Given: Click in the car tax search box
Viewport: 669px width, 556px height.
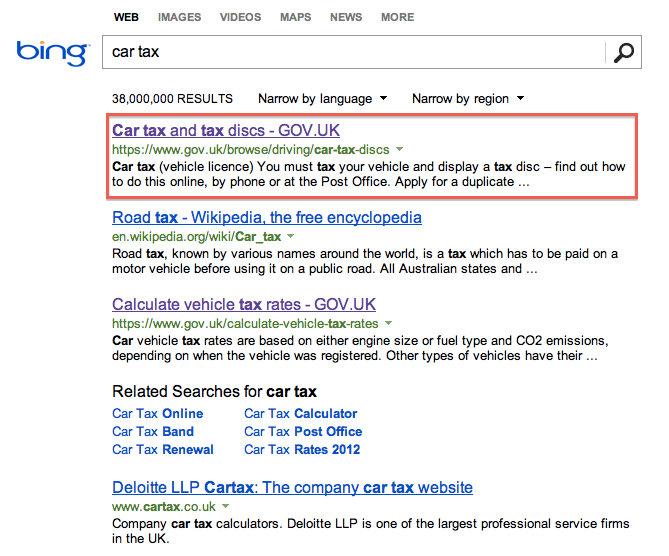Looking at the screenshot, I should tap(353, 52).
